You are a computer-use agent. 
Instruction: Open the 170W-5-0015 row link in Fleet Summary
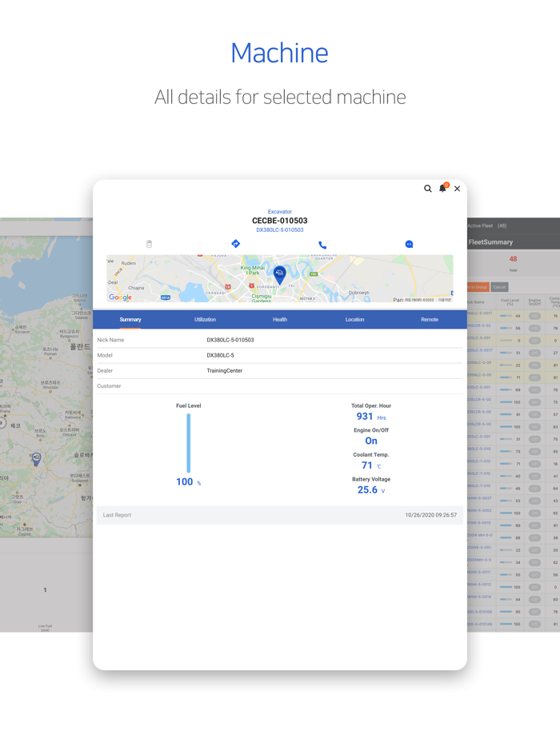[479, 522]
